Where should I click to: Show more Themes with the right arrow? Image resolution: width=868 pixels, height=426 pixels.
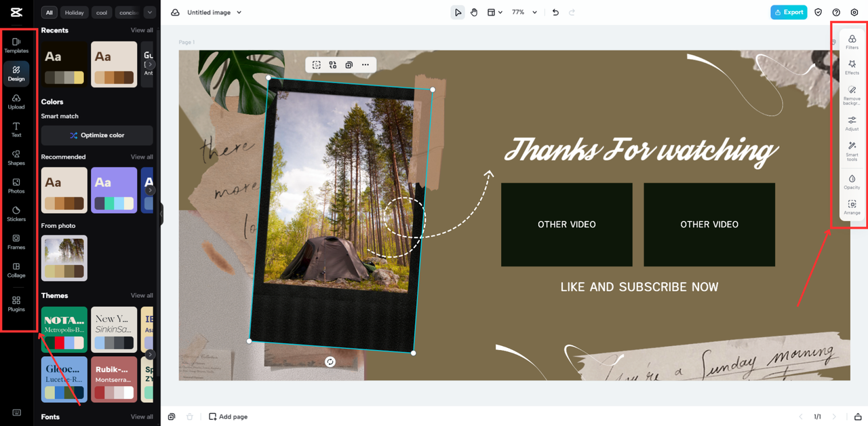pos(151,354)
